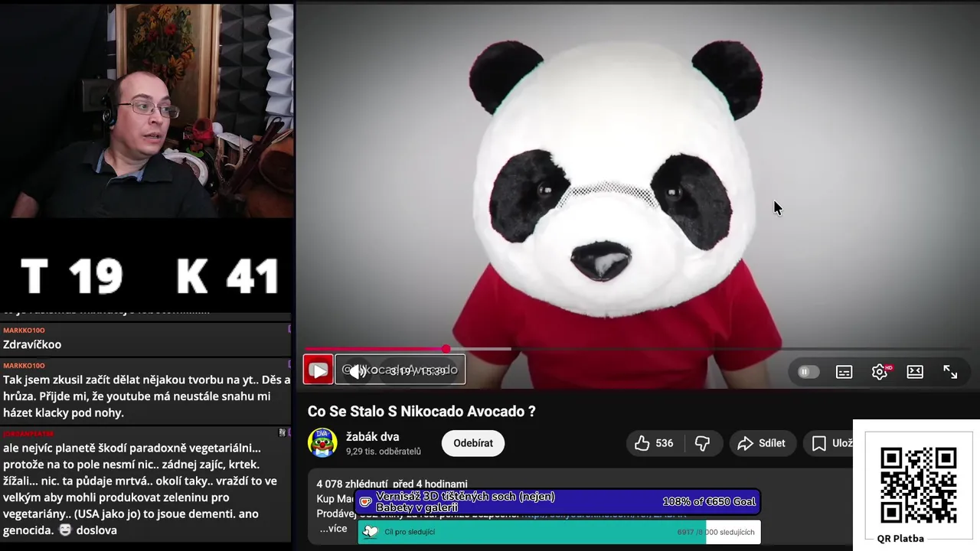980x551 pixels.
Task: Click the Vernisáž 3D tištěných soch goal bar
Action: click(557, 502)
